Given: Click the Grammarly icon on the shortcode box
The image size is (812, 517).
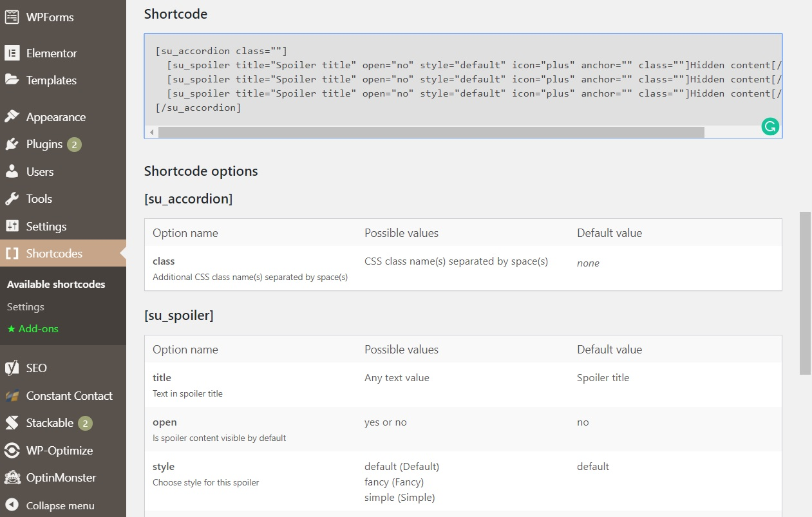Looking at the screenshot, I should point(770,127).
